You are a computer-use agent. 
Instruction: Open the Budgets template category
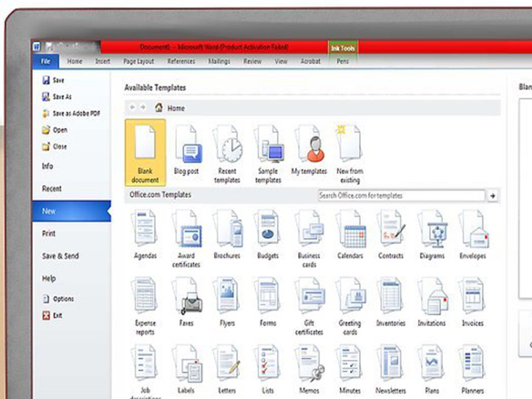point(268,235)
